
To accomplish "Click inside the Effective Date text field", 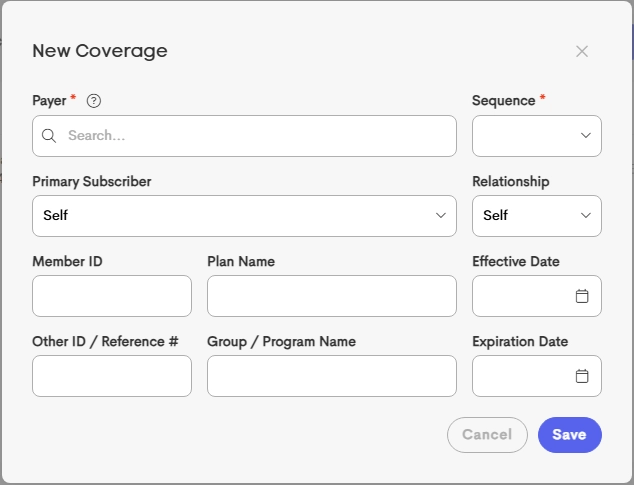I will (522, 296).
